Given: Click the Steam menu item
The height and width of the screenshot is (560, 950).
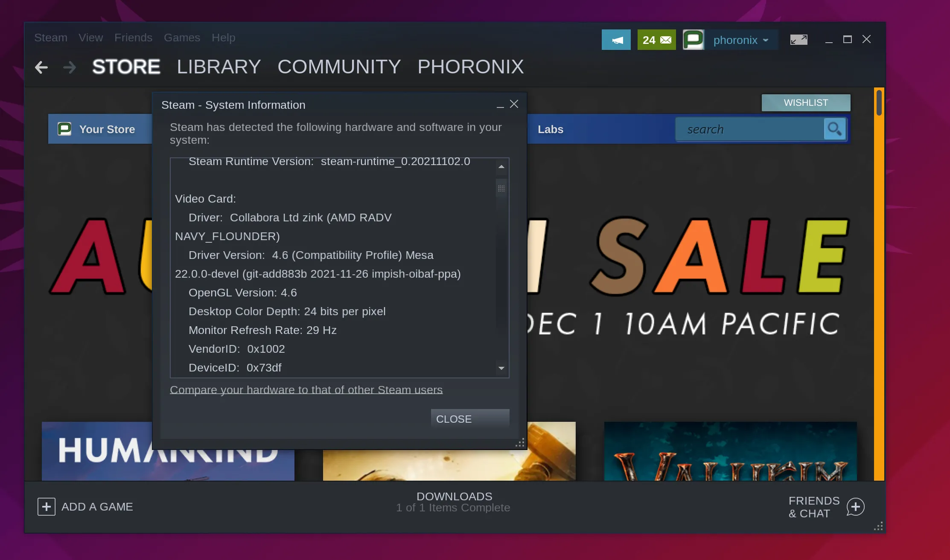Looking at the screenshot, I should coord(51,38).
